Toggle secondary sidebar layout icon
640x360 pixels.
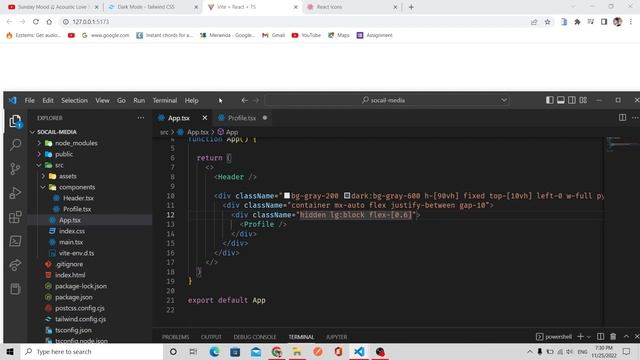(572, 100)
